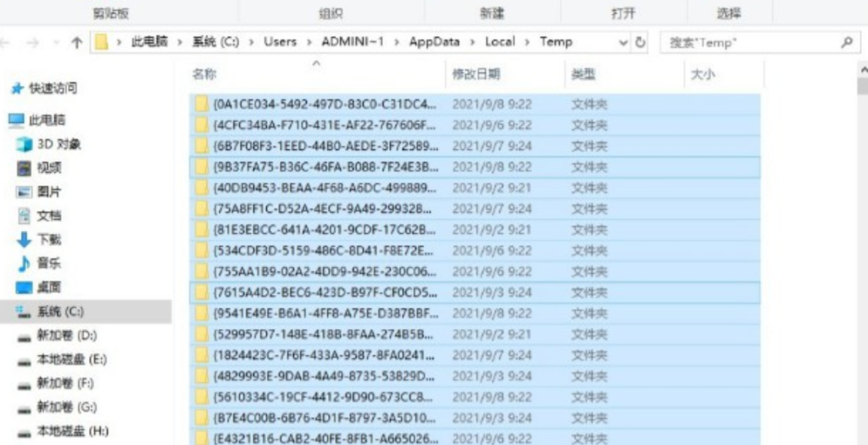Open 3D 对象 folder in sidebar
Viewport: 868px width, 445px height.
[x=58, y=144]
